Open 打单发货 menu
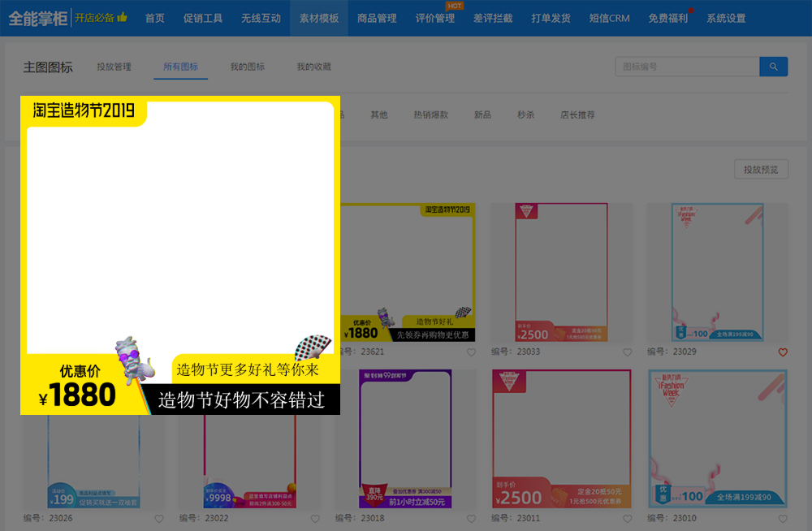The width and height of the screenshot is (812, 531). (x=551, y=18)
